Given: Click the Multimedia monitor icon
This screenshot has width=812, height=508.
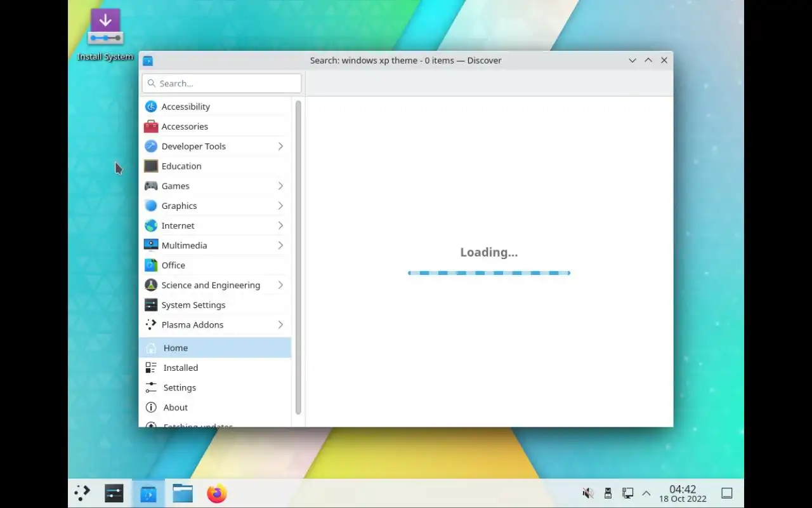Looking at the screenshot, I should (x=151, y=245).
